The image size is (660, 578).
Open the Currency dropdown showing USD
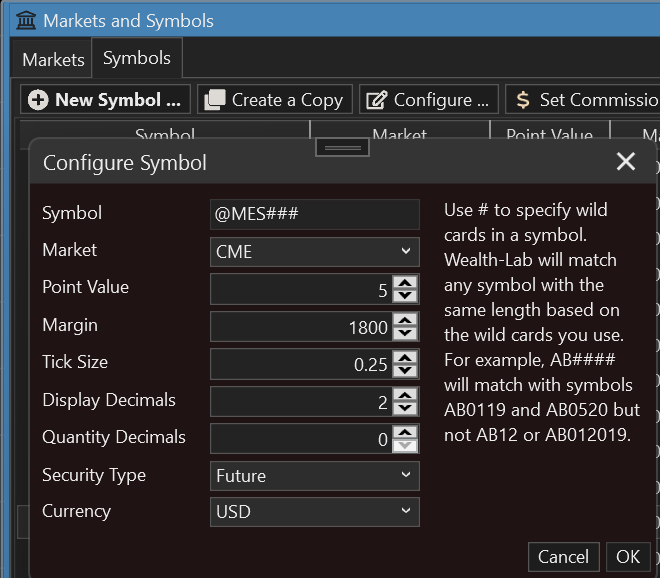[314, 512]
